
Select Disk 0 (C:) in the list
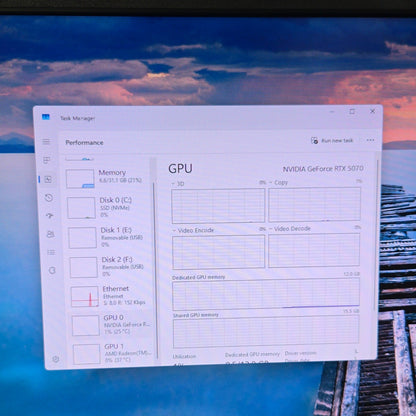coord(108,208)
